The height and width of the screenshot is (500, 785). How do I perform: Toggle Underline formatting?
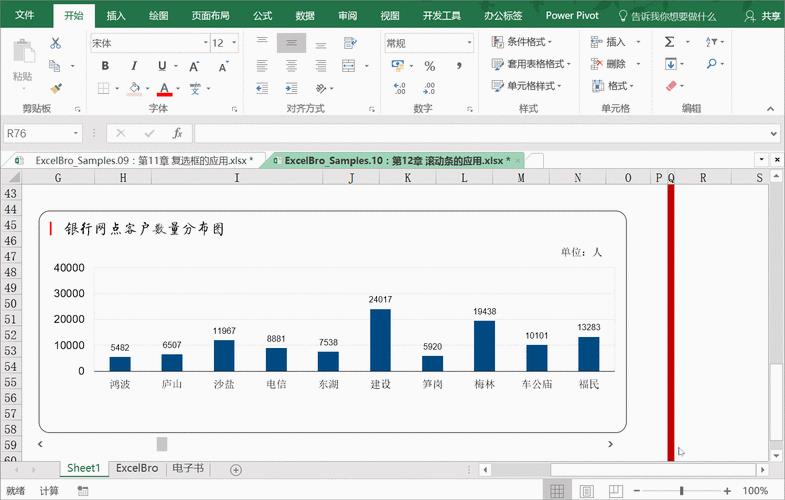tap(162, 66)
